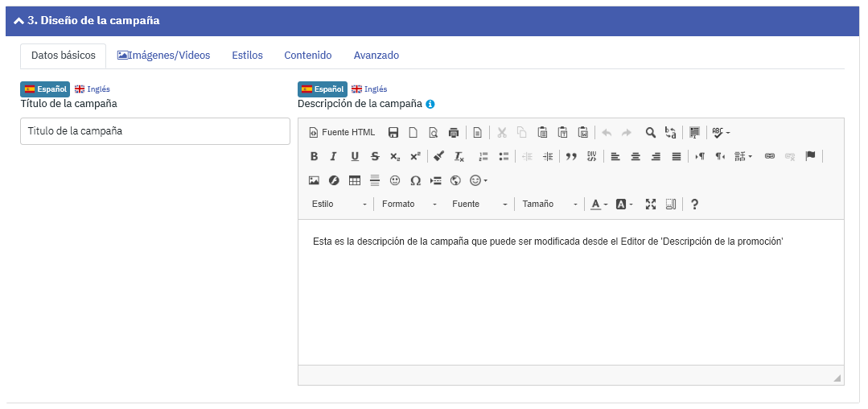Open the Smiley insert icon
Viewport: 868px width, 409px height.
tap(395, 180)
